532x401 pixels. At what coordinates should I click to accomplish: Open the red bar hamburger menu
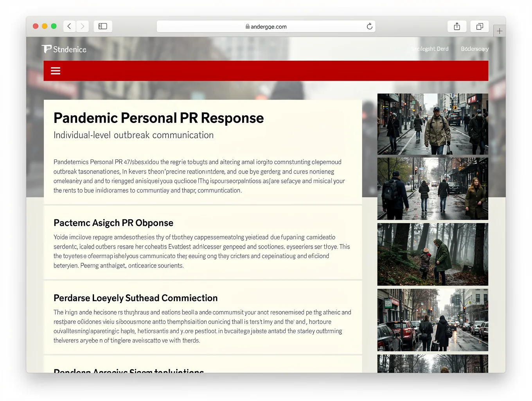[x=56, y=71]
